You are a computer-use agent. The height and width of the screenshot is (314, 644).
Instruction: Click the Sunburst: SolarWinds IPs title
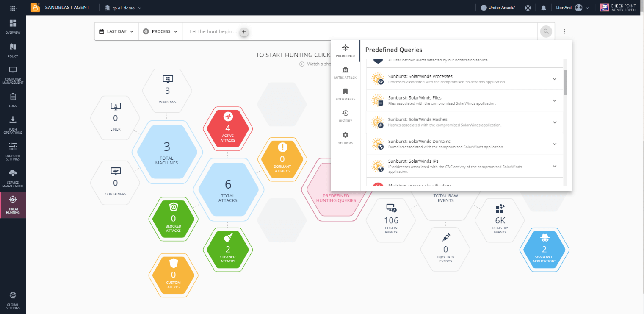coord(413,161)
